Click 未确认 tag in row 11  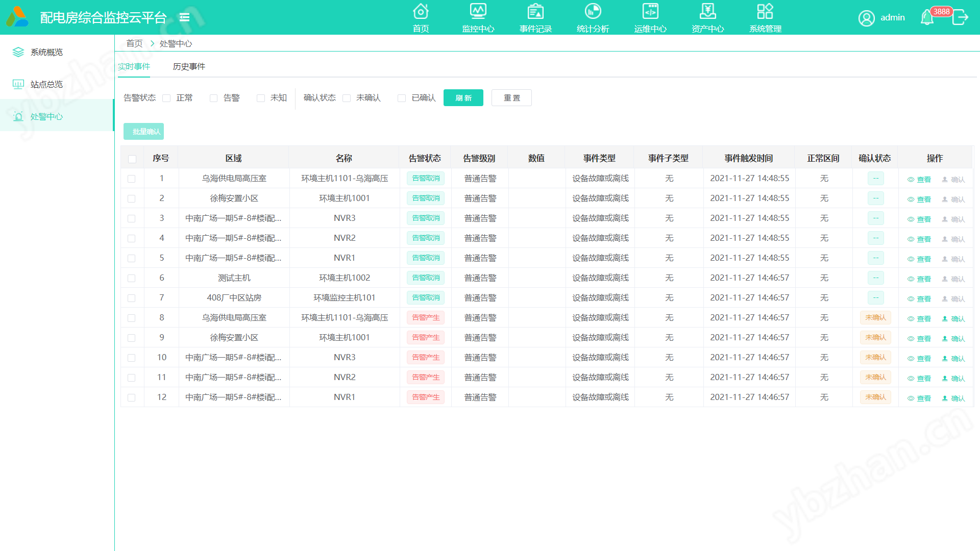click(875, 377)
